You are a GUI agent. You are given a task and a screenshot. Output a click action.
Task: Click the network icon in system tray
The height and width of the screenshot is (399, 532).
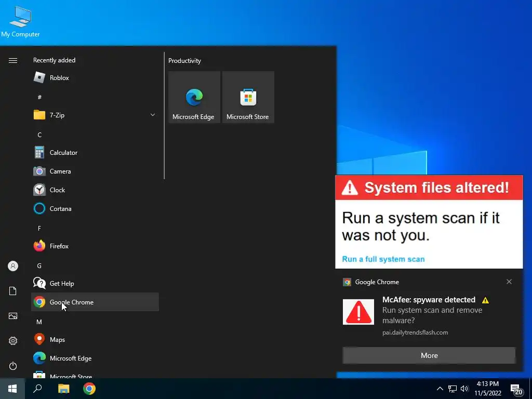pyautogui.click(x=453, y=389)
